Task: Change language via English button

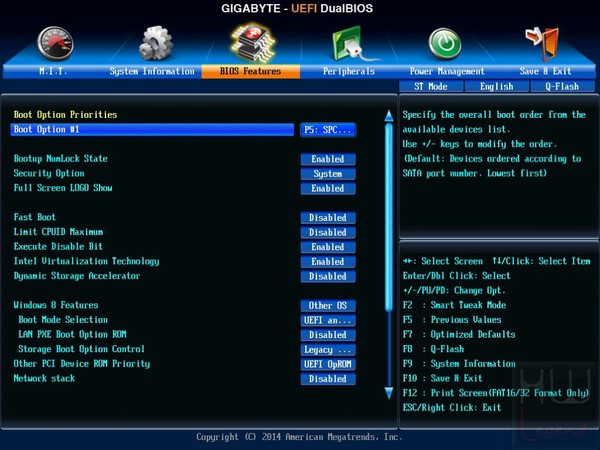Action: click(x=497, y=86)
